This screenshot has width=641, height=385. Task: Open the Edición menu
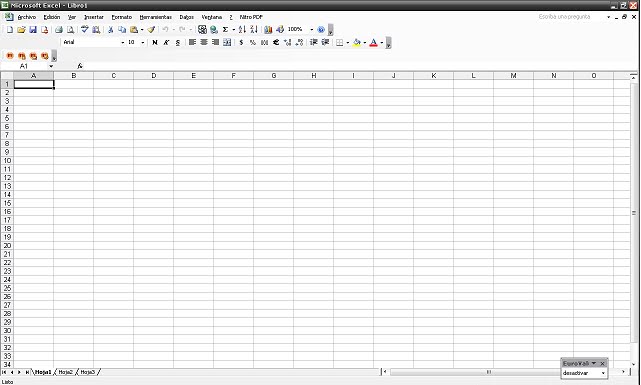[x=52, y=17]
